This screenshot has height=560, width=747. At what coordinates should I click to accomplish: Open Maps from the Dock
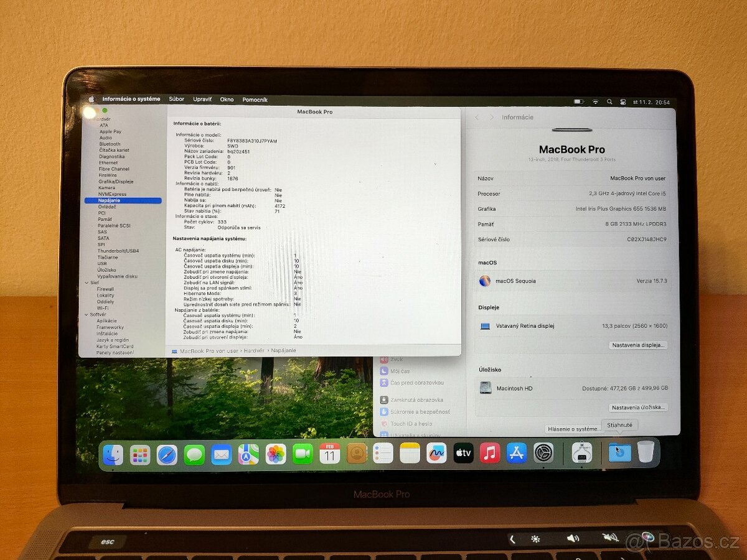point(248,454)
